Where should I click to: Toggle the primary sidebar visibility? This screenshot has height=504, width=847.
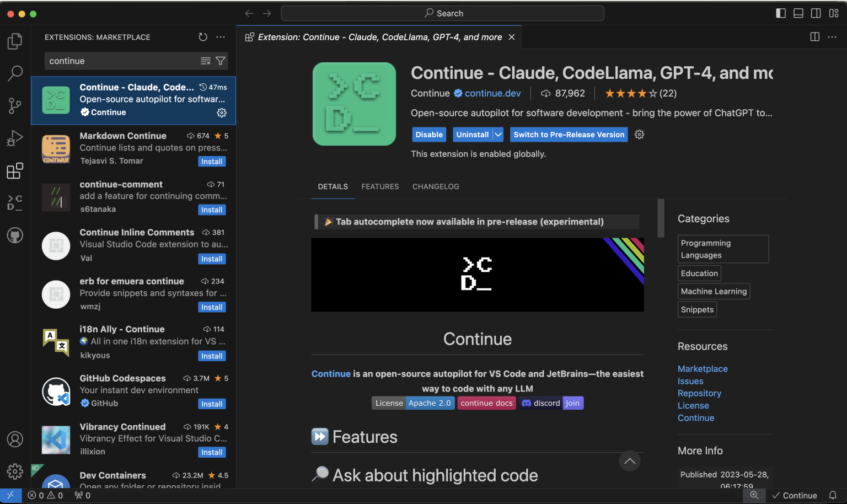click(781, 13)
